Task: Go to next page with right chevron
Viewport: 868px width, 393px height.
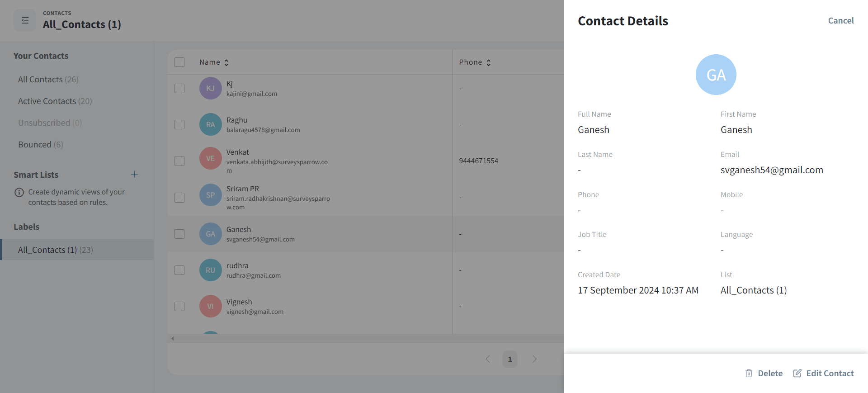Action: pos(534,359)
